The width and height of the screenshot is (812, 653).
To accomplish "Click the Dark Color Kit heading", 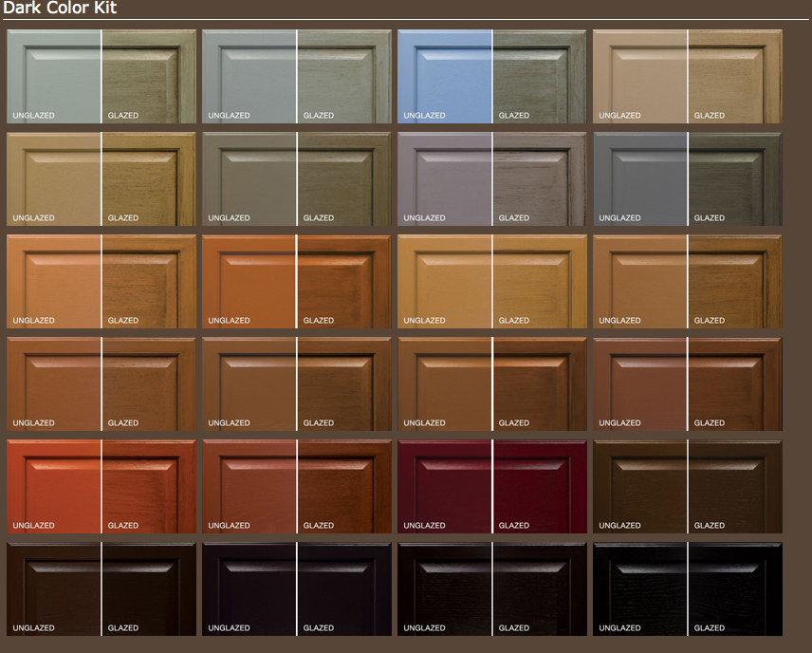I will [60, 8].
